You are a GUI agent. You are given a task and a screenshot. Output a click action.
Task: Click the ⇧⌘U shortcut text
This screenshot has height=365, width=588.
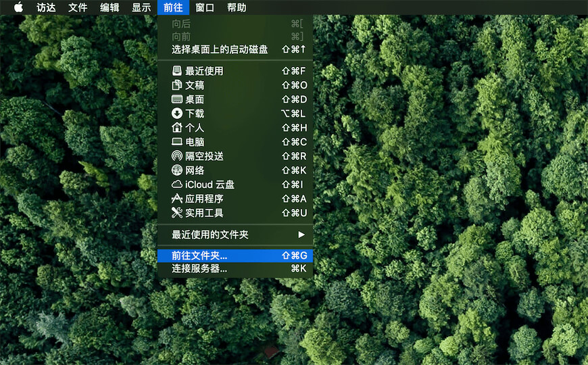click(295, 213)
